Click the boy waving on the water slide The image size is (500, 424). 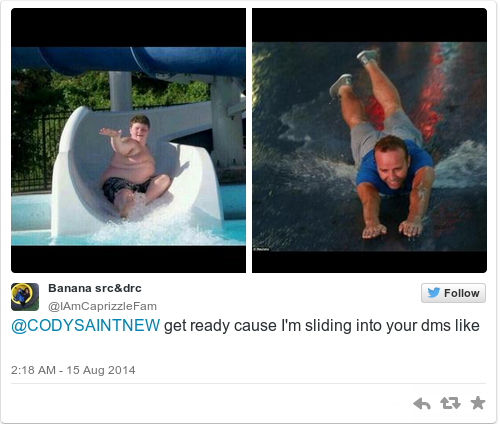click(x=133, y=165)
